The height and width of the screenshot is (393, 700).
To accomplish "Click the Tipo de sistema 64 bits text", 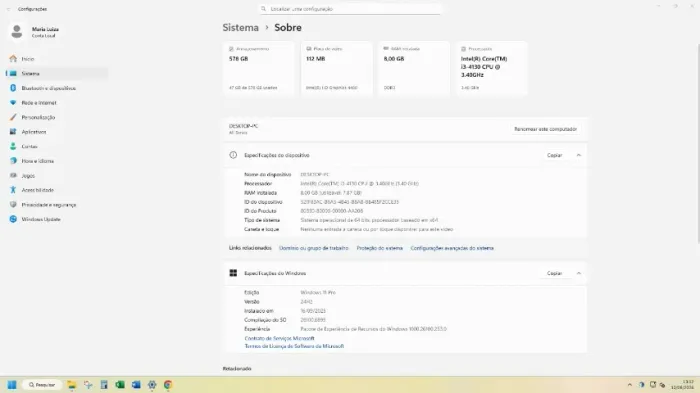I will click(x=369, y=220).
